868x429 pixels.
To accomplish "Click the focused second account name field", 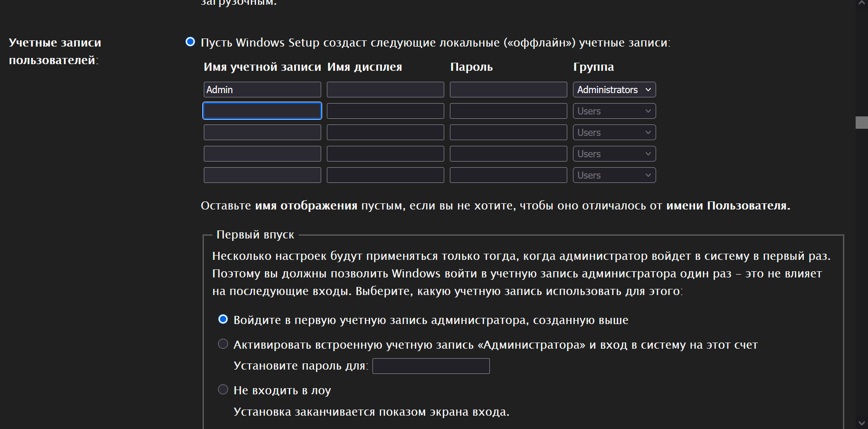I will click(x=262, y=111).
